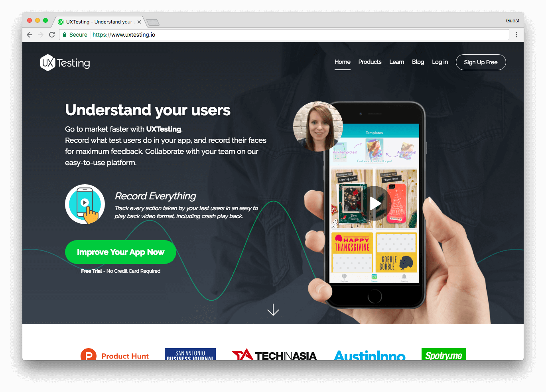Open the Products menu

(370, 62)
